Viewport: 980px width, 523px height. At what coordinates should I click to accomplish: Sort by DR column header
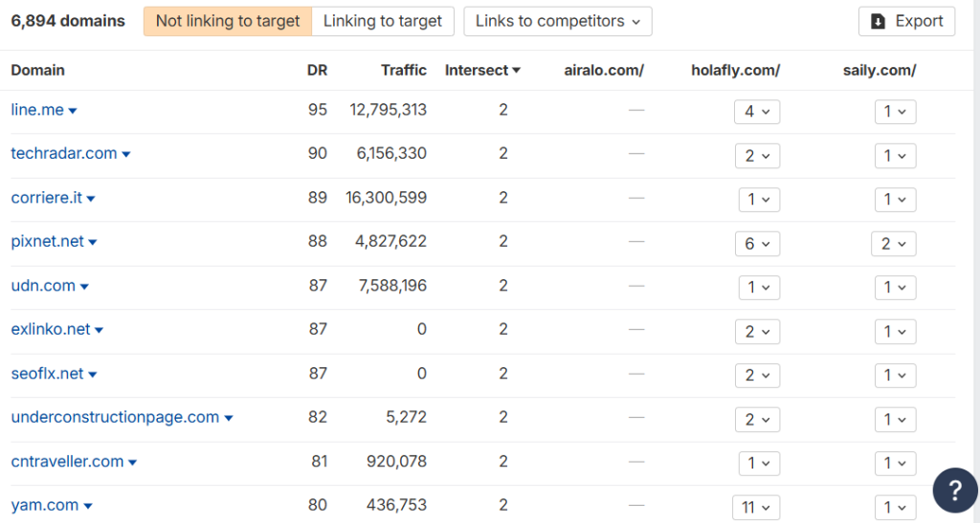click(317, 70)
